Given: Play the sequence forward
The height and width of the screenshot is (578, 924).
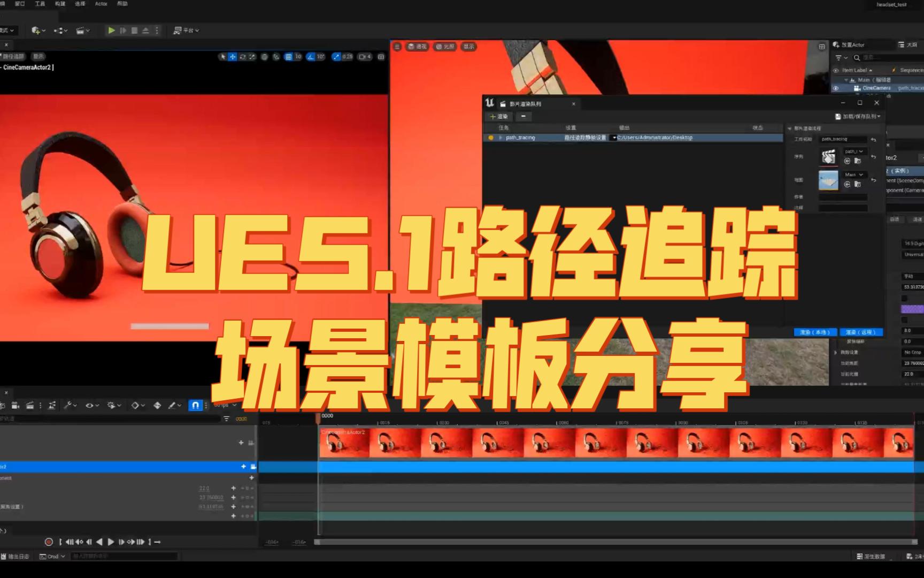Looking at the screenshot, I should point(111,542).
